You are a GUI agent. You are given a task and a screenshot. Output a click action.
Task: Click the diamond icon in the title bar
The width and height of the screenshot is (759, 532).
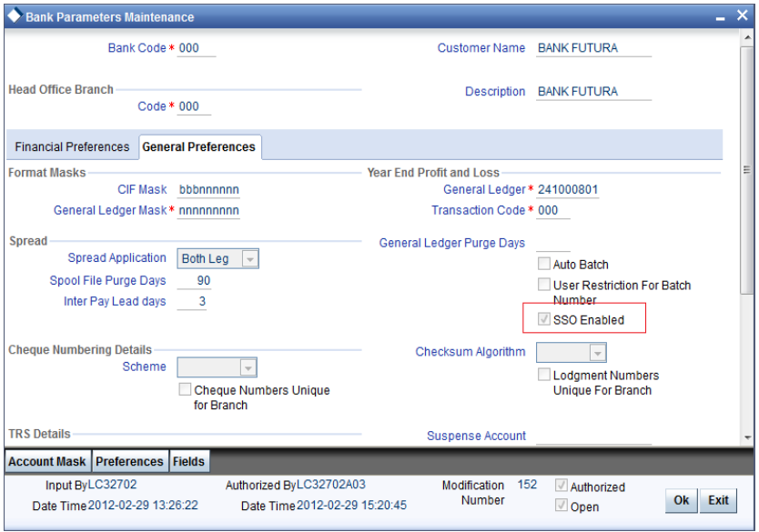point(14,15)
